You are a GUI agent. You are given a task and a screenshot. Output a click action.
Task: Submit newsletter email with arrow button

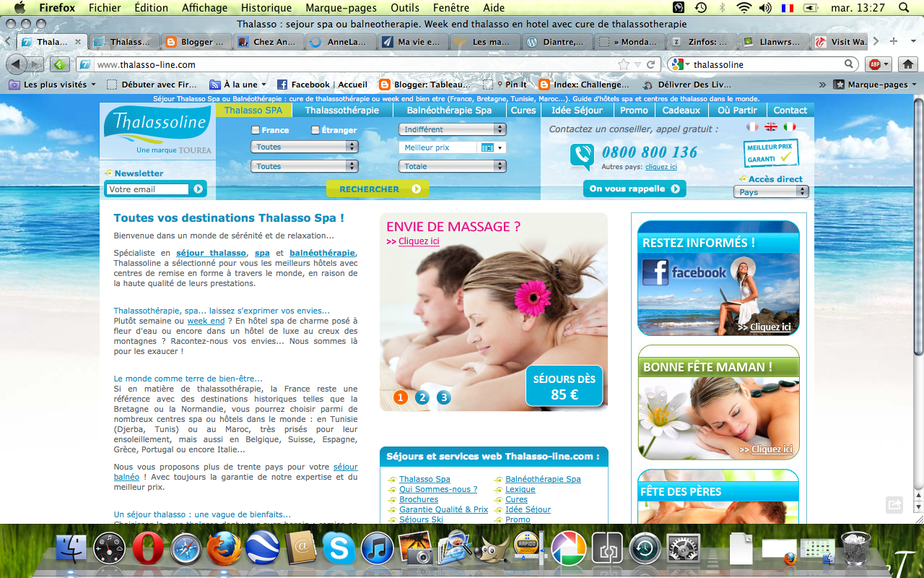tap(199, 189)
